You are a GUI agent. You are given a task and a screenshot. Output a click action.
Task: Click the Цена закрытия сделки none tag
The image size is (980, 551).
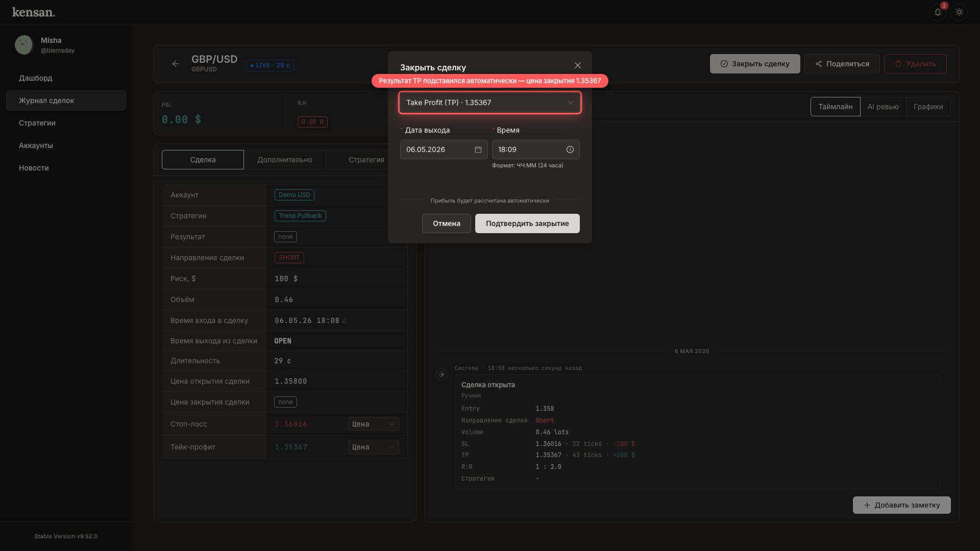(285, 402)
